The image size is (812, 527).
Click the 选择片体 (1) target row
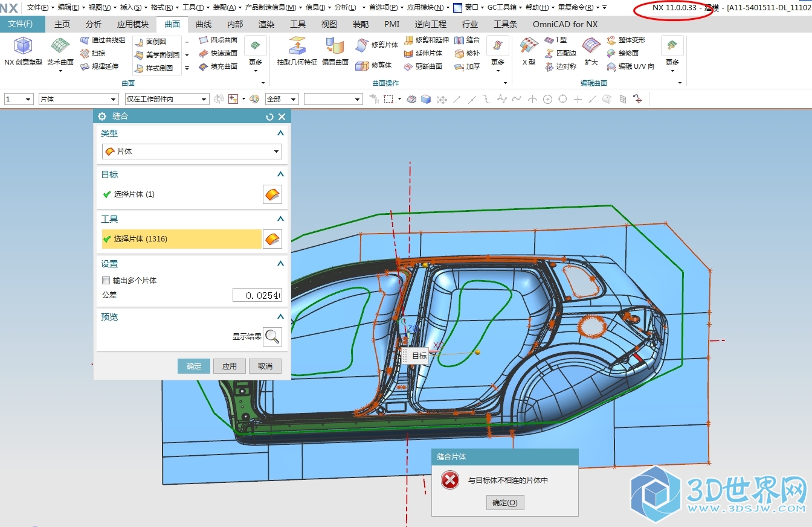pyautogui.click(x=182, y=194)
